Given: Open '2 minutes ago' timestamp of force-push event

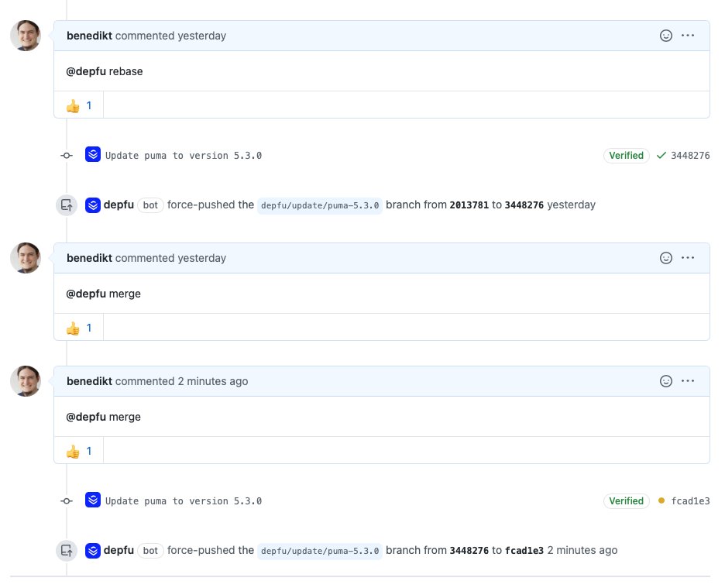Looking at the screenshot, I should [582, 550].
